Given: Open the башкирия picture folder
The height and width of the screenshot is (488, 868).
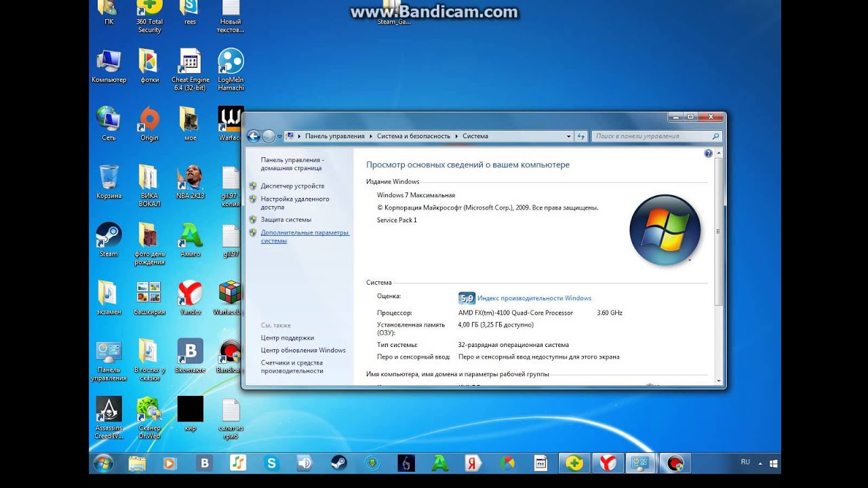Looking at the screenshot, I should pyautogui.click(x=149, y=299).
